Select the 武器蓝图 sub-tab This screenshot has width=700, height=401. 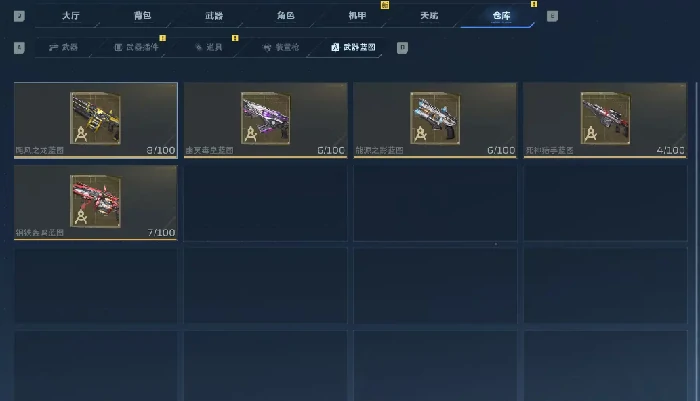(354, 47)
